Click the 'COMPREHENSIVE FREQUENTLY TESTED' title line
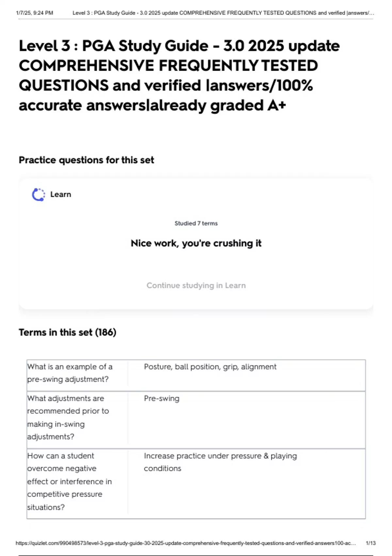This screenshot has height=556, width=392. 168,65
